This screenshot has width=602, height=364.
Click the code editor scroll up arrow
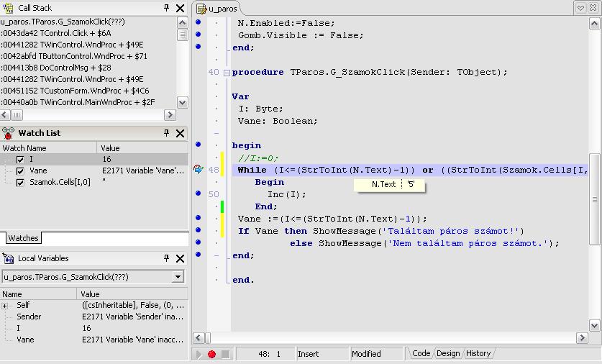point(594,24)
